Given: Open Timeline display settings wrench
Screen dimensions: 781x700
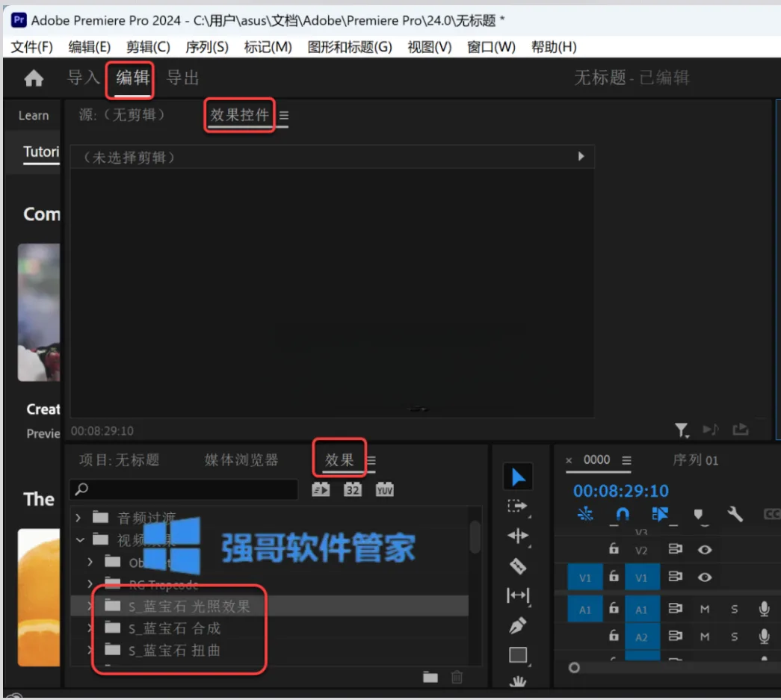Looking at the screenshot, I should pos(735,514).
